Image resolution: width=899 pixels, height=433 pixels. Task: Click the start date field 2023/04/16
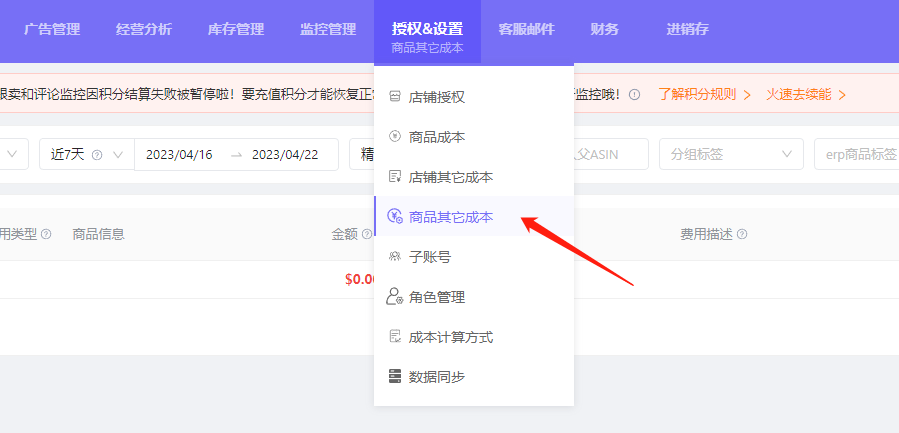coord(180,155)
